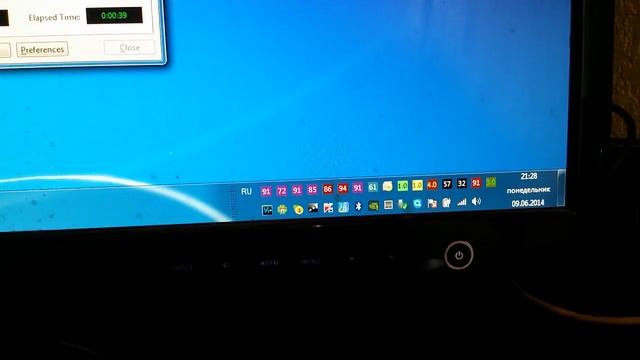
Task: Click the red 91 tray icon
Action: click(x=476, y=183)
